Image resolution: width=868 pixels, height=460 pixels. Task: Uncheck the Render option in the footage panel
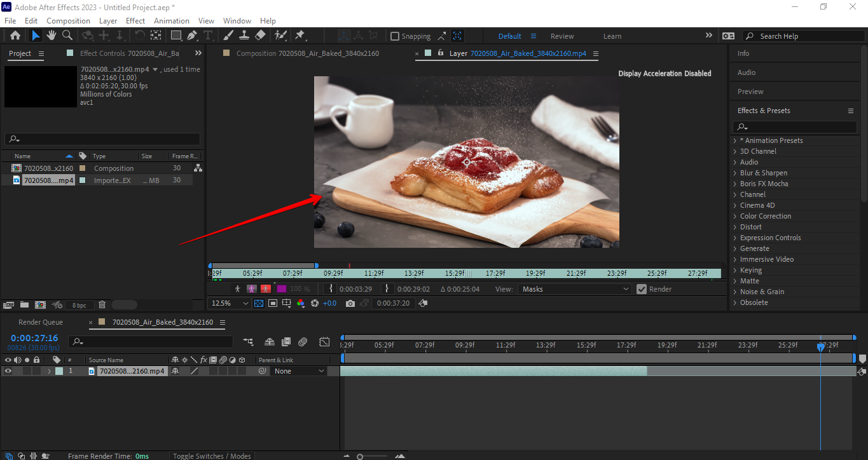click(642, 289)
